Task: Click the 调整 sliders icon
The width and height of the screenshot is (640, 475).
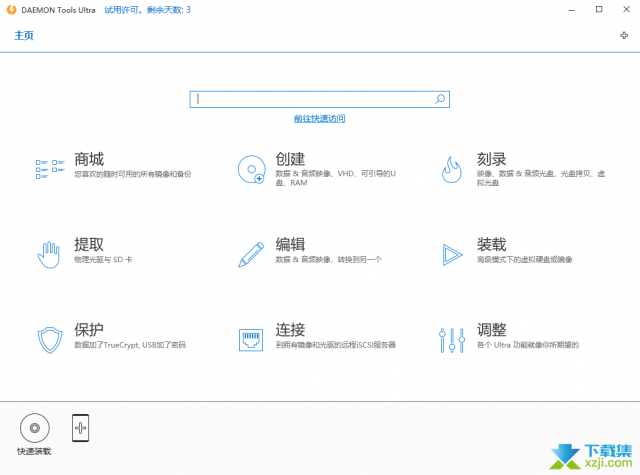Action: click(x=452, y=340)
